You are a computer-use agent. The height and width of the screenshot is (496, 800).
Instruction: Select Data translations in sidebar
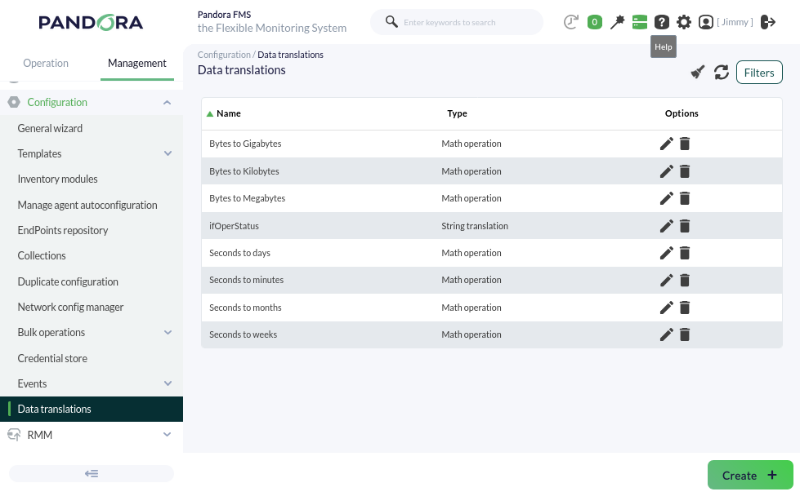click(x=91, y=409)
